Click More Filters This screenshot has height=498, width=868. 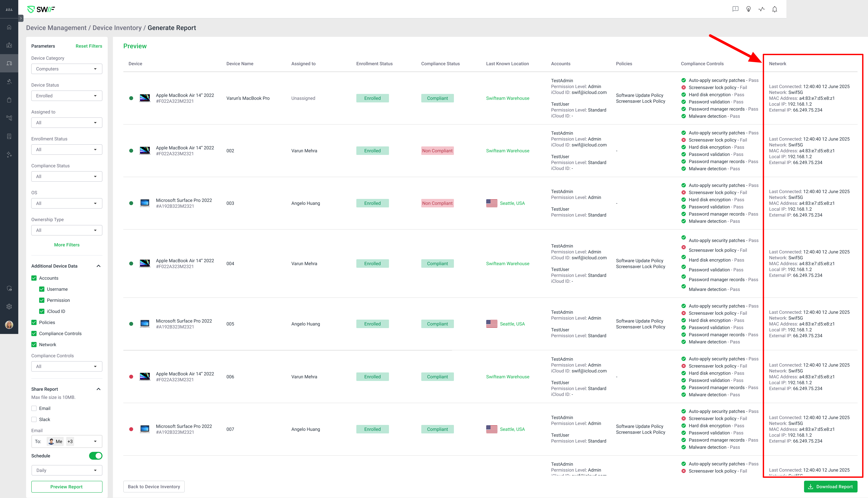[x=67, y=245]
